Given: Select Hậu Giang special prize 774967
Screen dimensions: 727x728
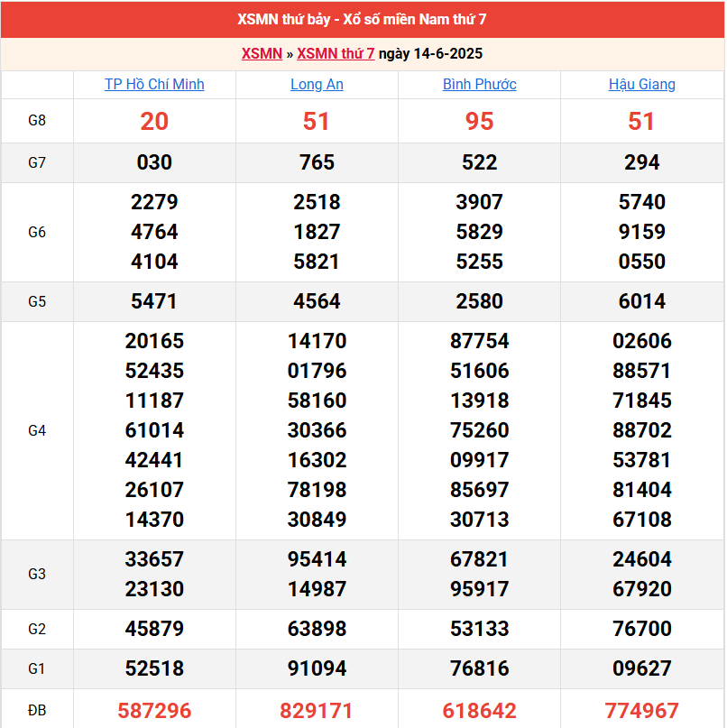Looking at the screenshot, I should [641, 711].
